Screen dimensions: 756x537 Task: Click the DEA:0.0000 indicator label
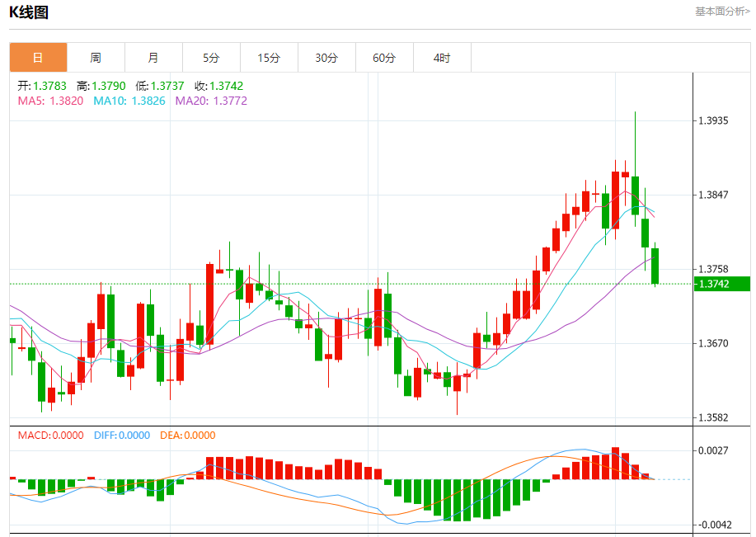[x=187, y=436]
